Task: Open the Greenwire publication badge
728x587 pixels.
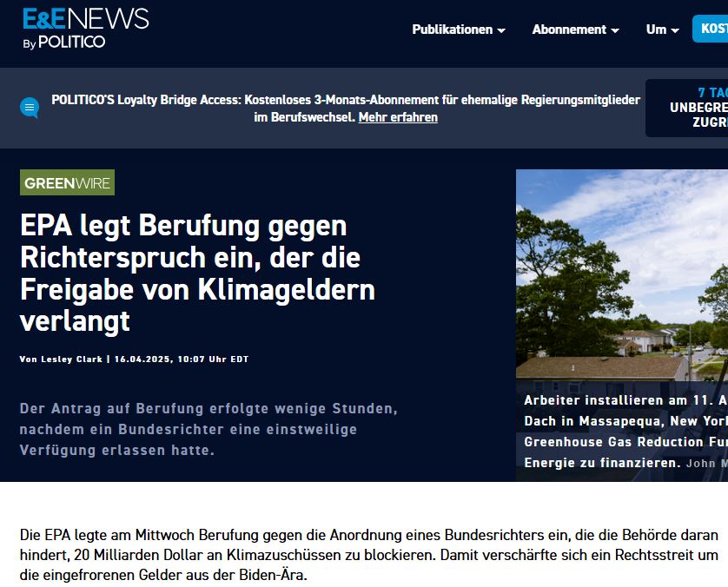Action: pyautogui.click(x=67, y=182)
